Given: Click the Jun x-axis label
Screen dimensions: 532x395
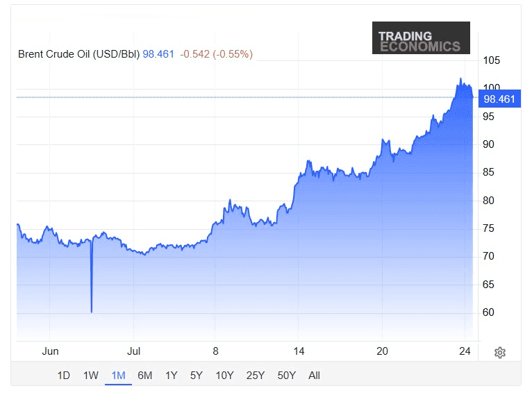Looking at the screenshot, I should (50, 351).
